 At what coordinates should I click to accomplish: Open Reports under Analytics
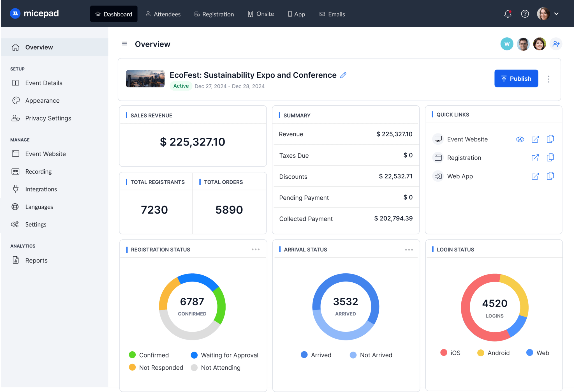(x=36, y=260)
